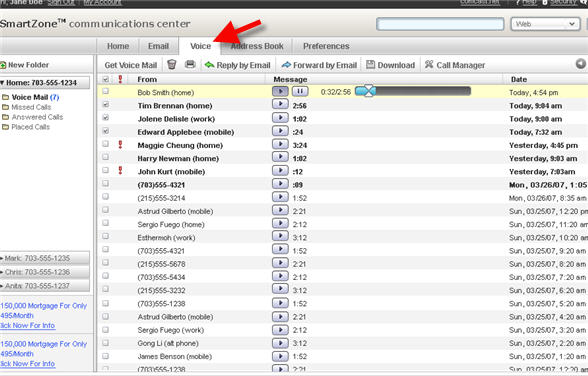588x376 pixels.
Task: Play Jolene Delisle's message
Action: (280, 118)
